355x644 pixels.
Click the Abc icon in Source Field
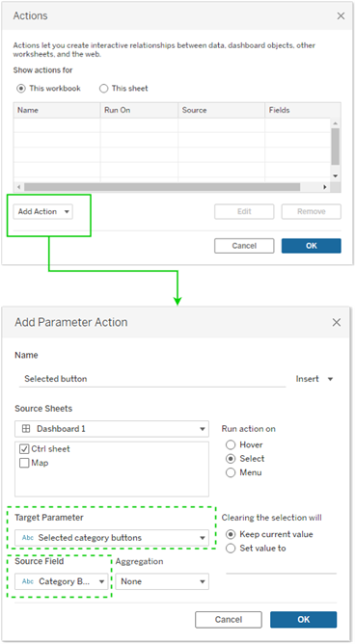(28, 581)
